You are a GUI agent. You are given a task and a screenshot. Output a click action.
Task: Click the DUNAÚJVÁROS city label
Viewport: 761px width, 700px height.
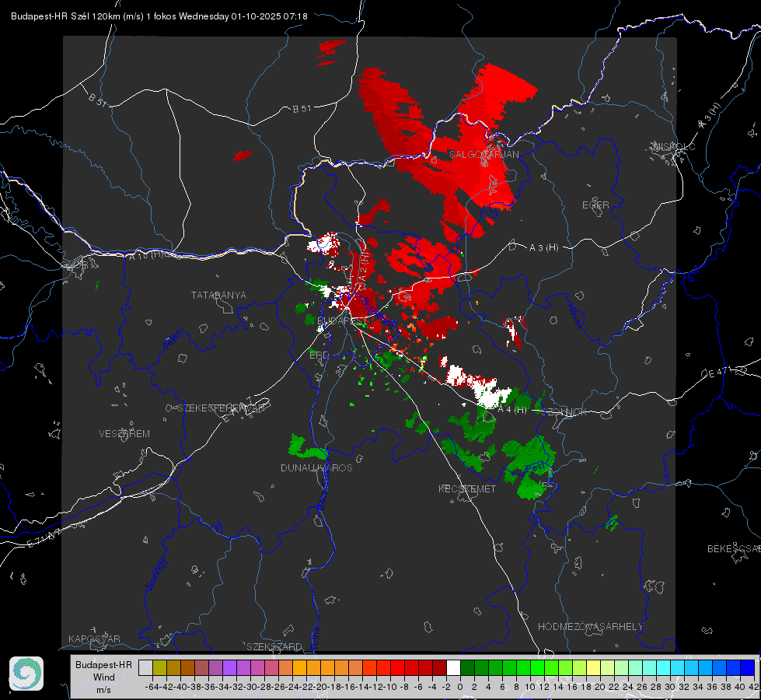(x=316, y=467)
